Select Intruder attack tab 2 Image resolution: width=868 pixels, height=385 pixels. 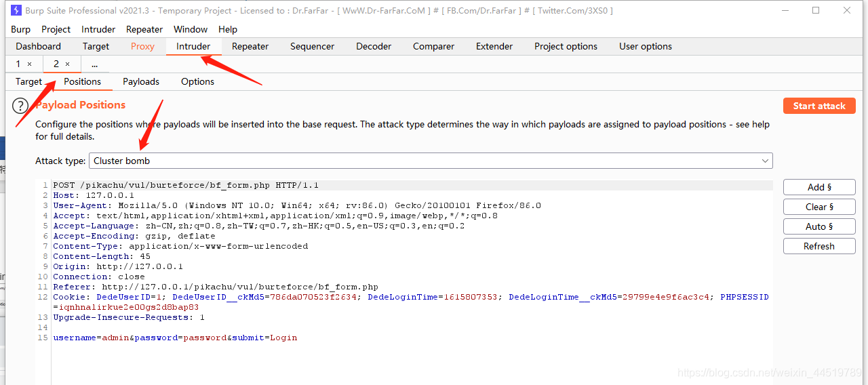56,64
